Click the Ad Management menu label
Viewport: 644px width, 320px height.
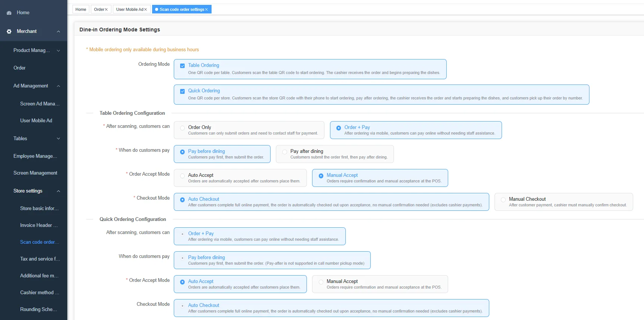pos(31,86)
